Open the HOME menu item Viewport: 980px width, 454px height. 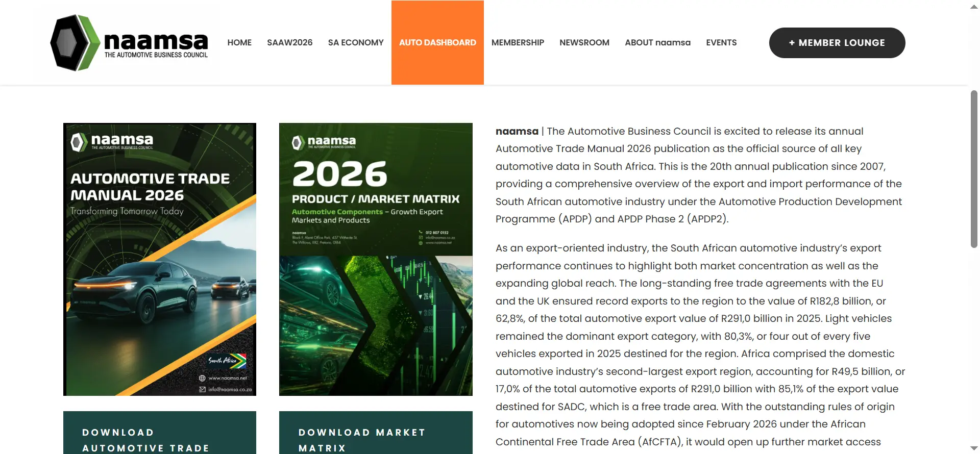[239, 43]
